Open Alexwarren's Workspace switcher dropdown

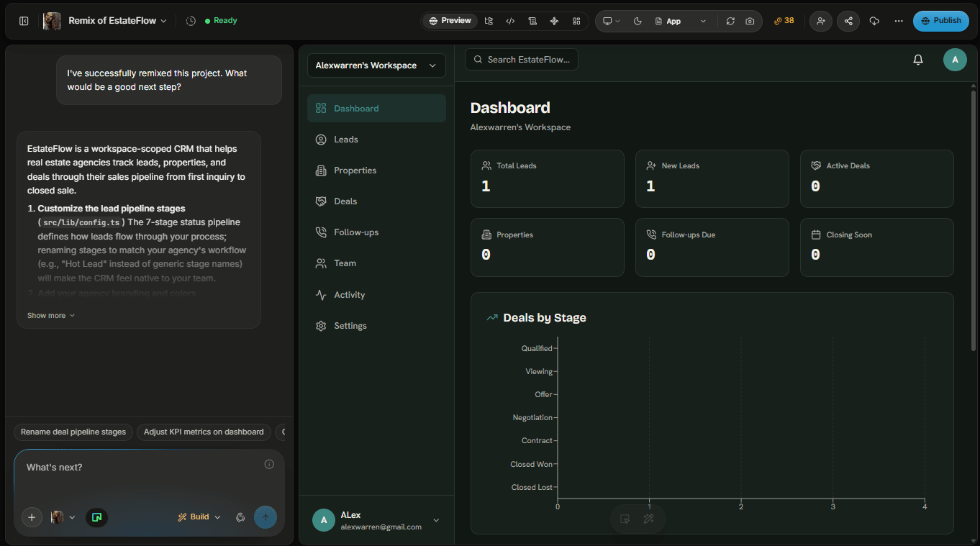tap(376, 65)
